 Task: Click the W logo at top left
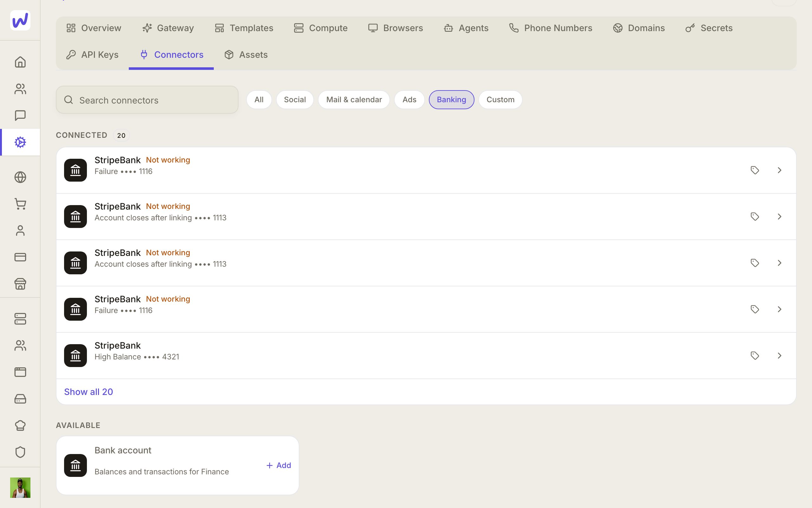click(x=20, y=20)
